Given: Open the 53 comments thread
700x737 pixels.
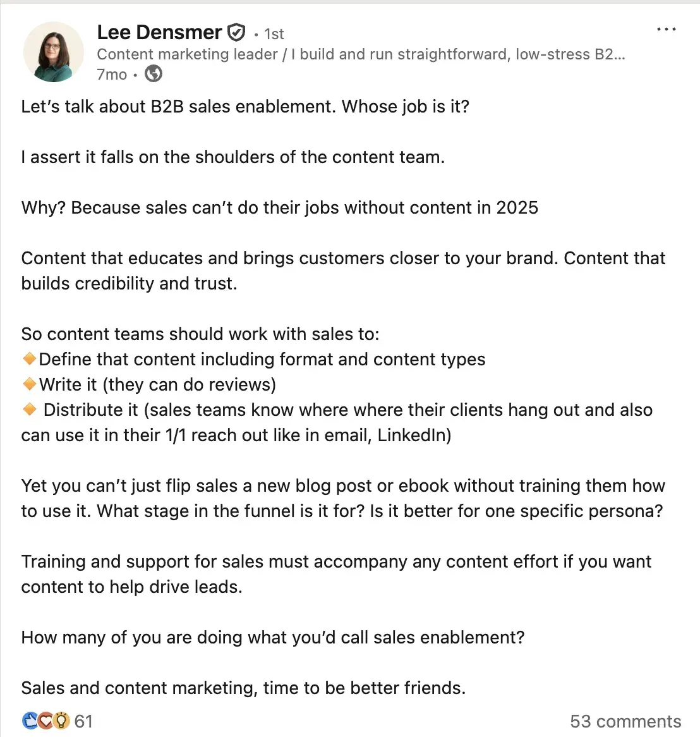Looking at the screenshot, I should (x=625, y=721).
